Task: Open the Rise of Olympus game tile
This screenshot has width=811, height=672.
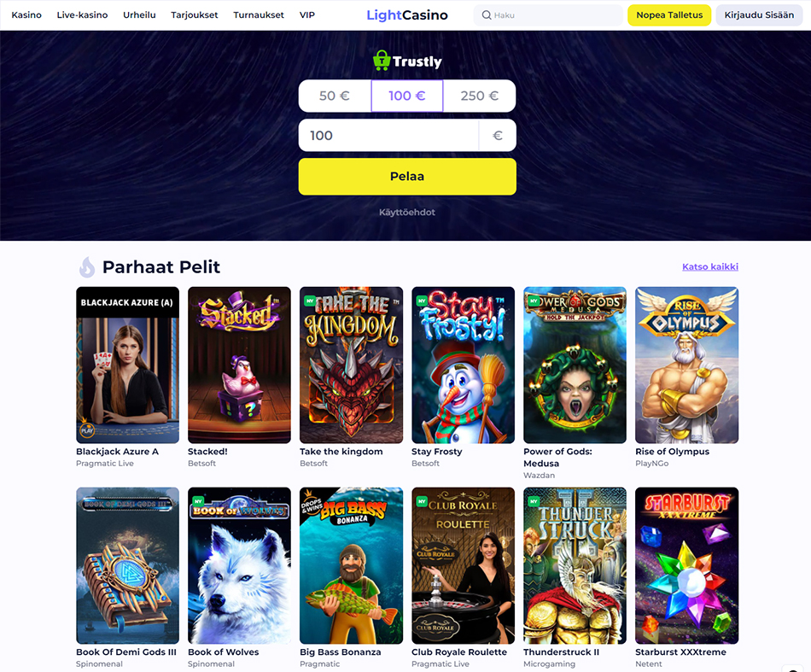Action: tap(686, 365)
